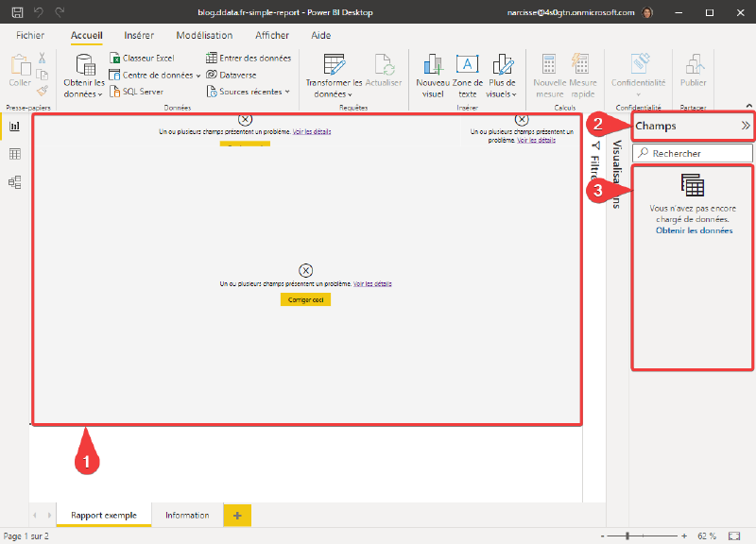Click the zoom in plus button
The width and height of the screenshot is (756, 544).
[683, 535]
